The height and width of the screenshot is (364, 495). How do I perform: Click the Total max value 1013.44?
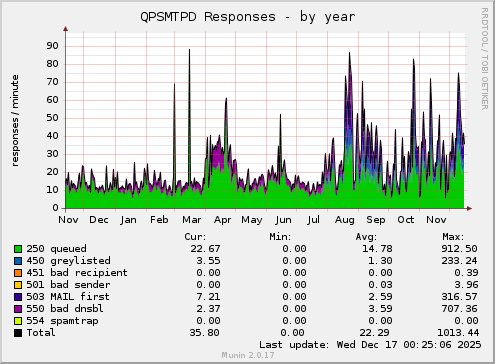pyautogui.click(x=458, y=333)
